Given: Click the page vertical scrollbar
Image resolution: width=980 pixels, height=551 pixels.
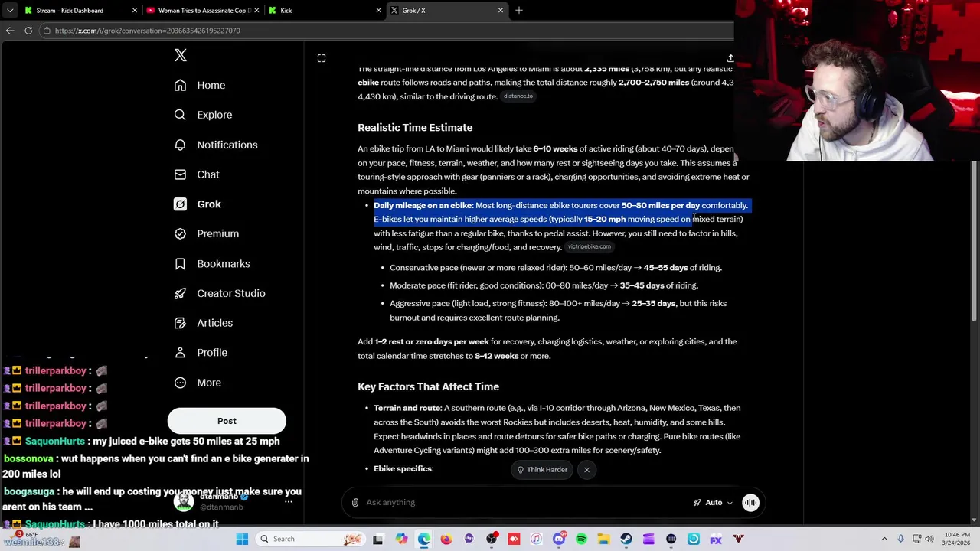Looking at the screenshot, I should (x=975, y=241).
